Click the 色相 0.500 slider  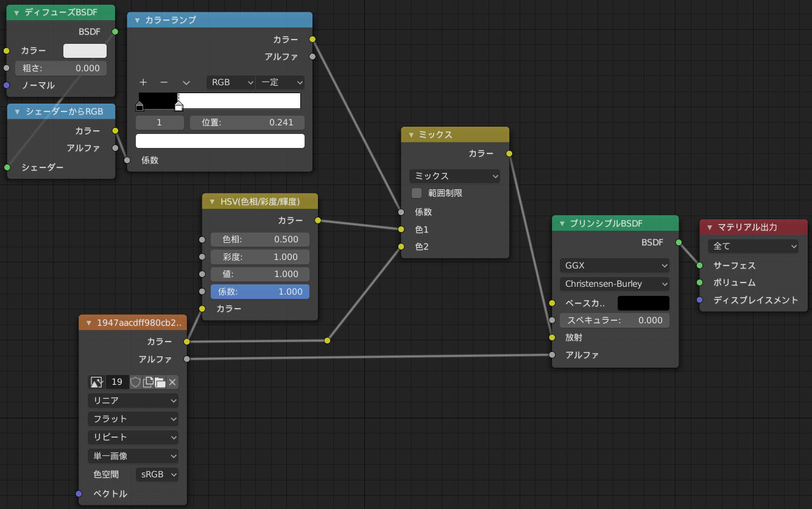coord(260,239)
